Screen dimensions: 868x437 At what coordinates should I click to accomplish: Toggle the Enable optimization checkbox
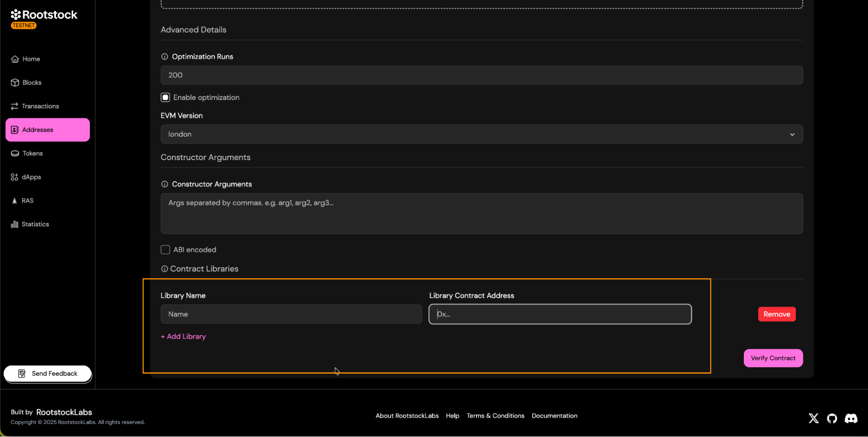165,98
